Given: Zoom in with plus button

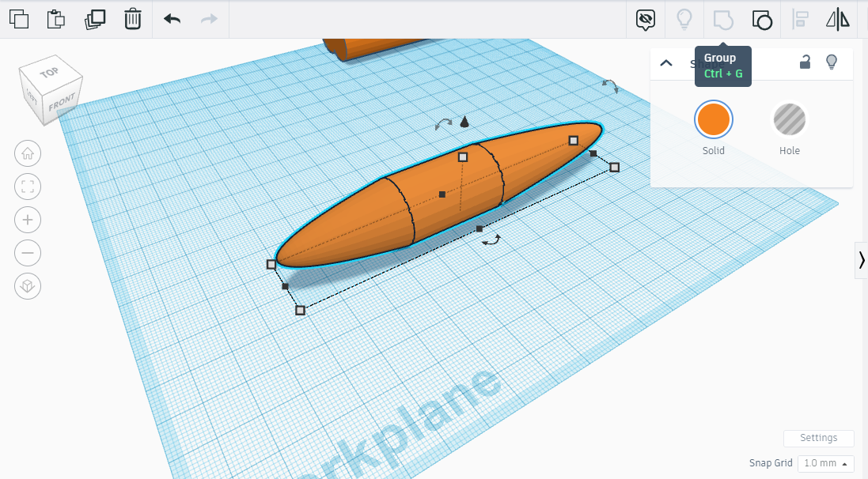Looking at the screenshot, I should tap(28, 220).
